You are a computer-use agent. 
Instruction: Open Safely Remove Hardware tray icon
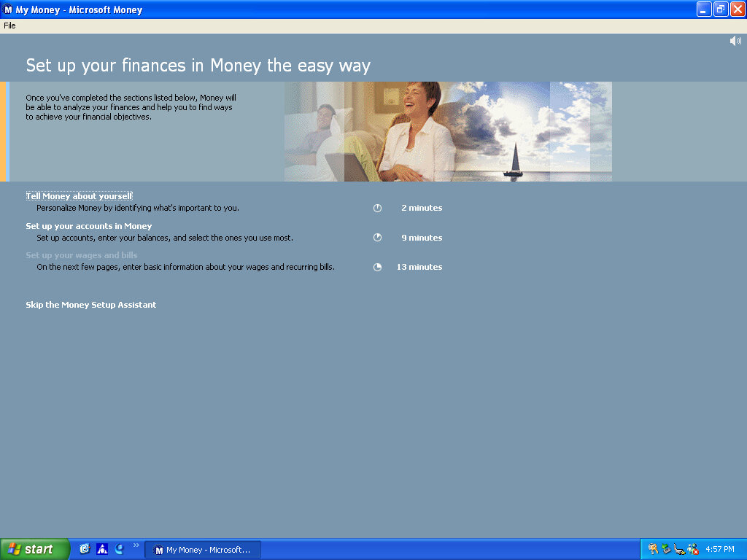[x=666, y=549]
